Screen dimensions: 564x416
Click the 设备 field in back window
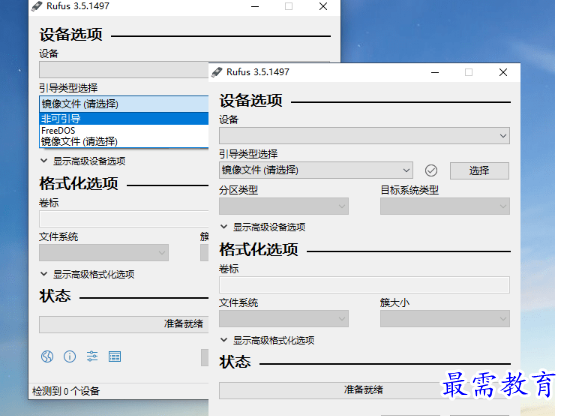(x=124, y=69)
